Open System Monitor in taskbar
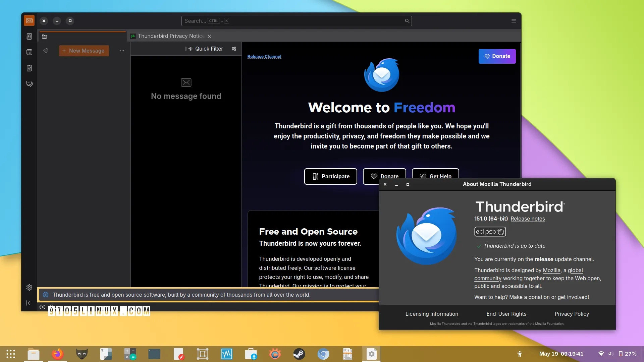Screen dimensions: 644x362 tap(227, 354)
